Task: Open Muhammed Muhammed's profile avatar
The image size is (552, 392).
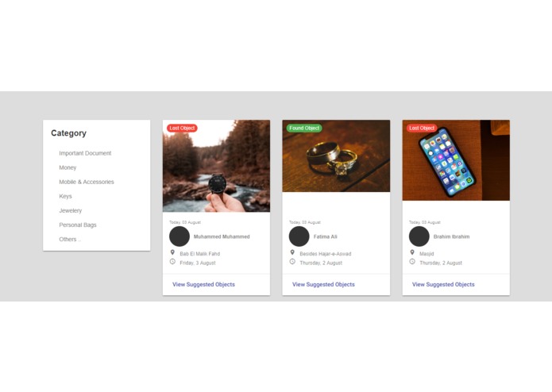Action: pos(179,236)
